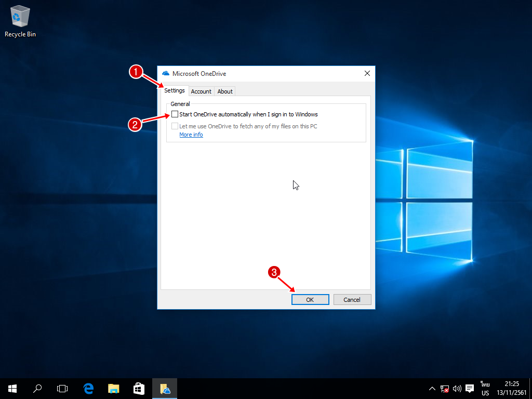
Task: Click the network status tray icon
Action: [x=445, y=388]
